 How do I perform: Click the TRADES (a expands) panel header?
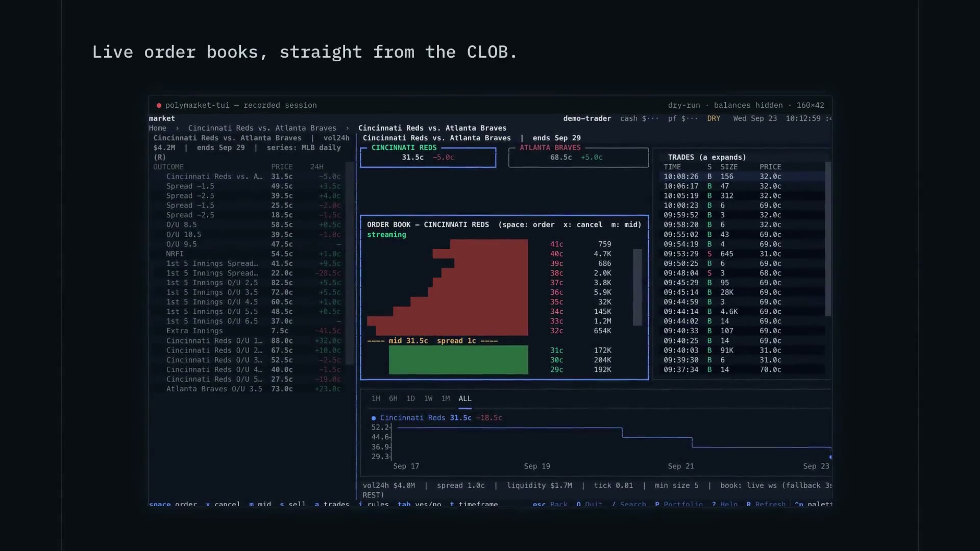707,157
